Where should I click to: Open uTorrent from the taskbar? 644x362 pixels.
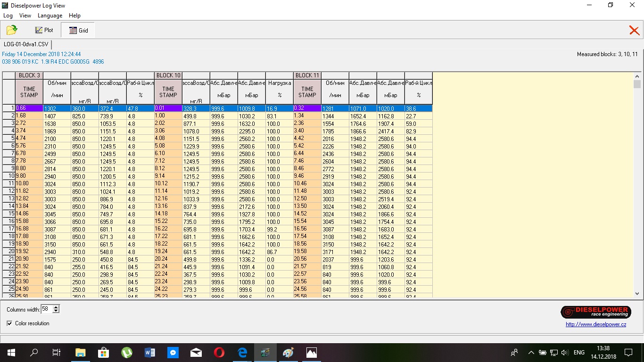pos(126,353)
